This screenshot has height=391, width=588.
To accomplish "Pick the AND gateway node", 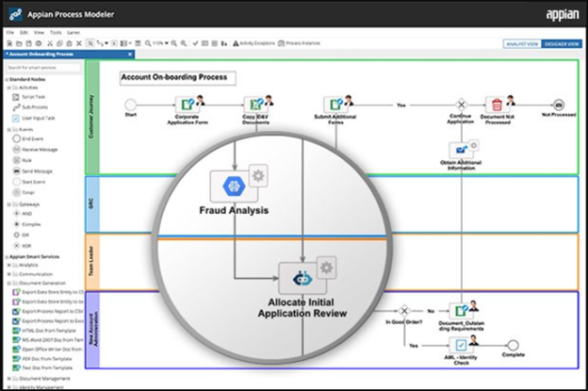I will [x=23, y=213].
